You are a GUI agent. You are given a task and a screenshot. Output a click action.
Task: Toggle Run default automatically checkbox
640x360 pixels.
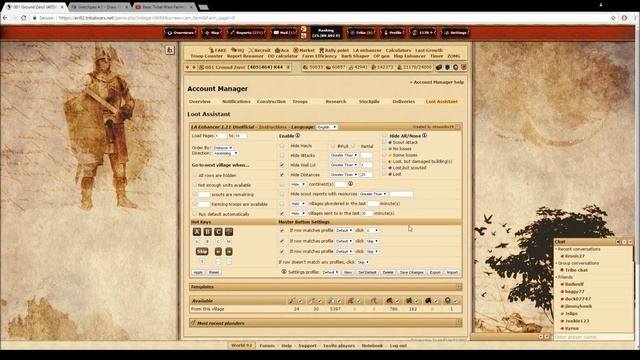(195, 214)
